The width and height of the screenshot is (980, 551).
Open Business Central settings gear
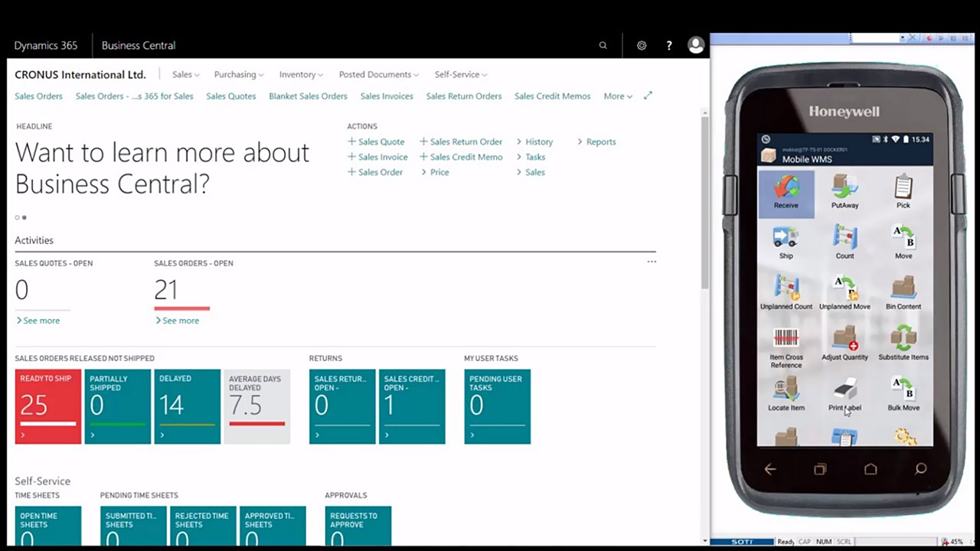pos(642,45)
